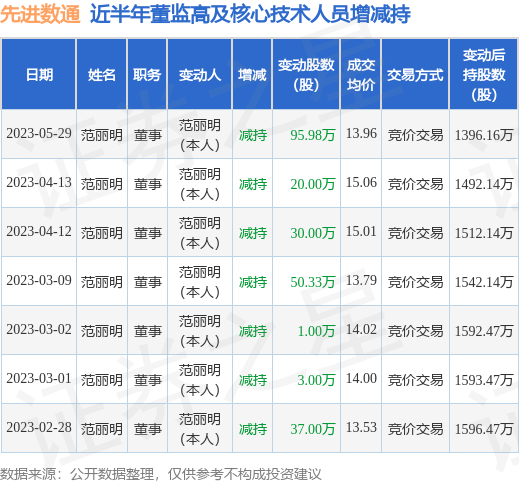Image resolution: width=519 pixels, height=483 pixels.
Task: Click the share change value 3.00万
Action: [x=316, y=380]
